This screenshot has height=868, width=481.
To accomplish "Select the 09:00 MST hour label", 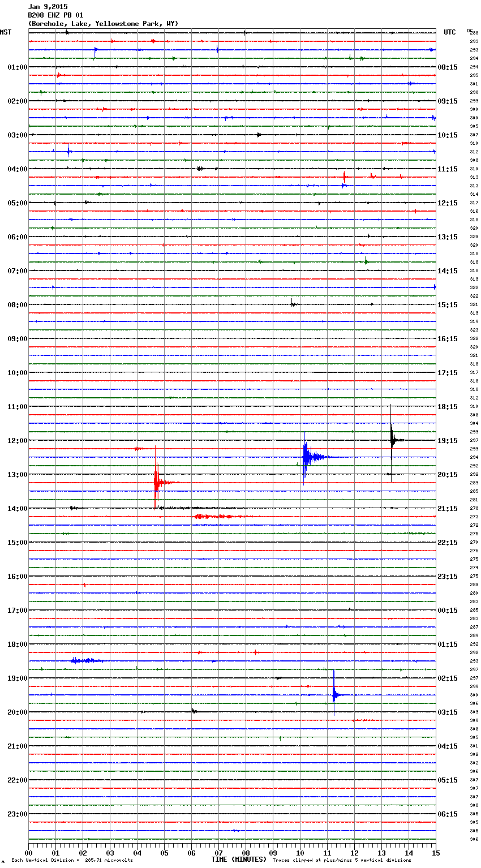I will [18, 339].
